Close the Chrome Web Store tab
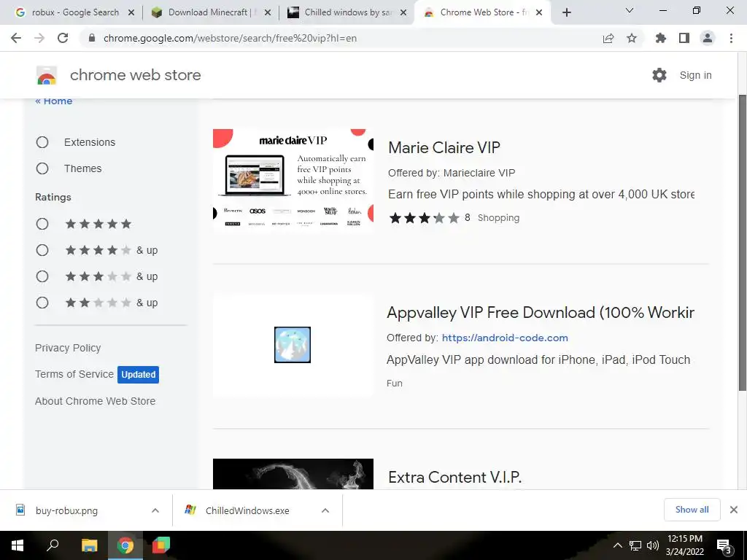The height and width of the screenshot is (560, 747). pyautogui.click(x=539, y=12)
